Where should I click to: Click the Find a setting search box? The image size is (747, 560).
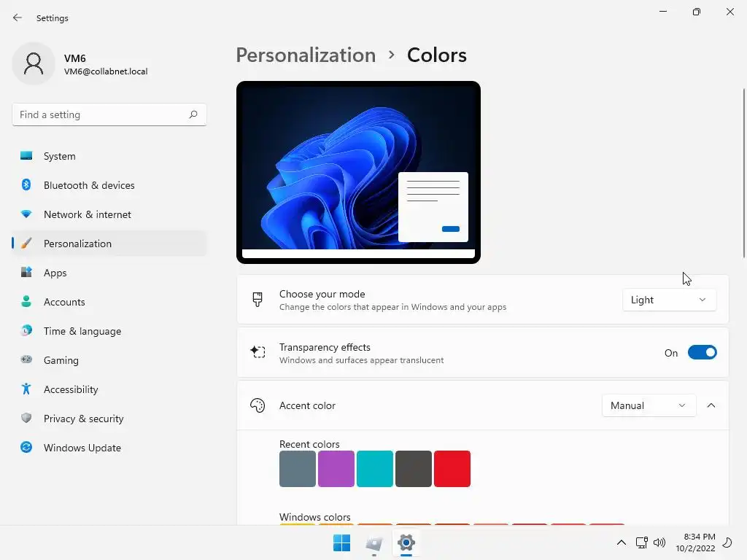(x=109, y=114)
